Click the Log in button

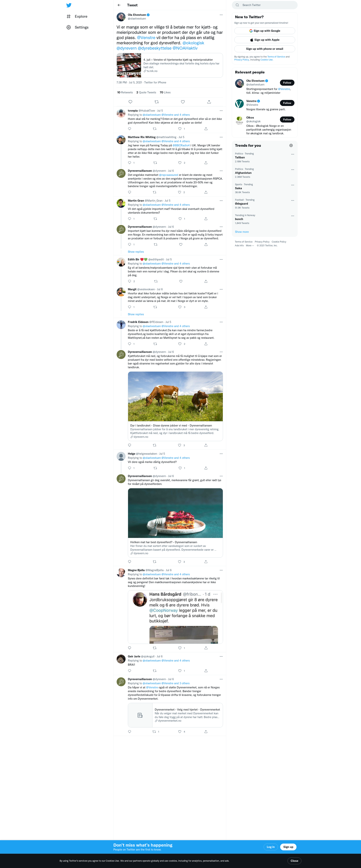(271, 847)
